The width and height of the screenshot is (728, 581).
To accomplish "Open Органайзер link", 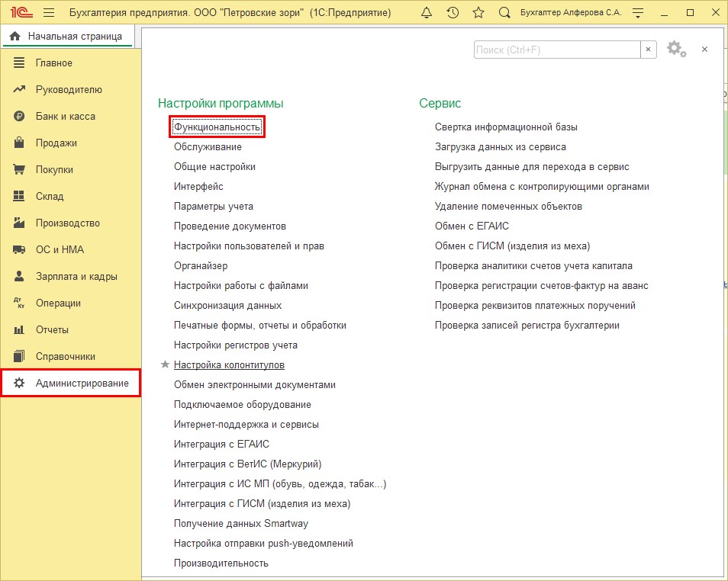I will [x=201, y=266].
